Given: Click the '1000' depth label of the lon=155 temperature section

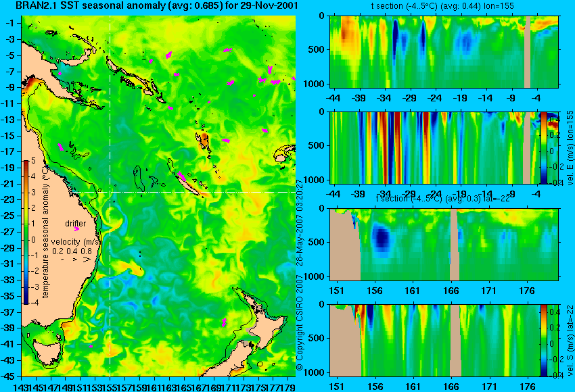Looking at the screenshot, I should pyautogui.click(x=316, y=84).
